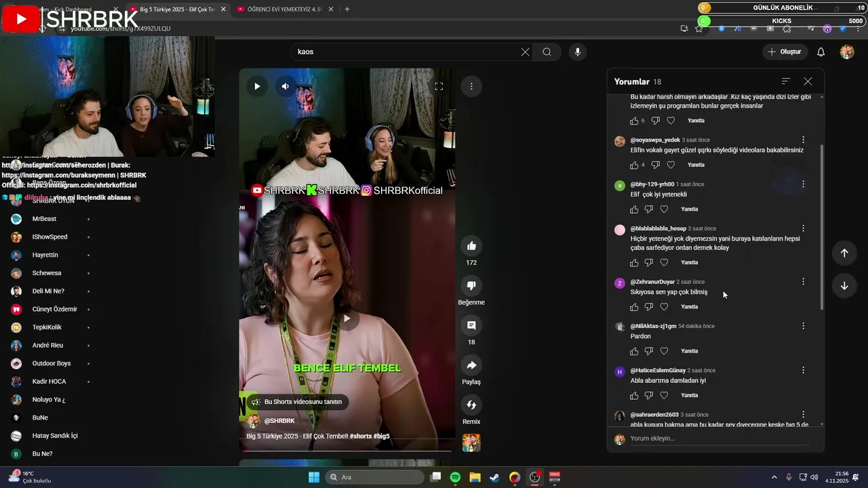Close the Big 5 Türkiye 2025 tab
The height and width of the screenshot is (488, 868).
pos(223,9)
